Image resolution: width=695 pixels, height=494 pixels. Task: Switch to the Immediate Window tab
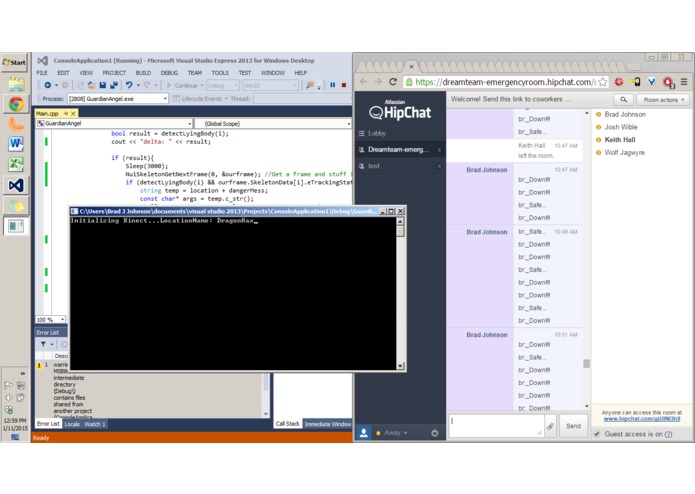tap(328, 424)
